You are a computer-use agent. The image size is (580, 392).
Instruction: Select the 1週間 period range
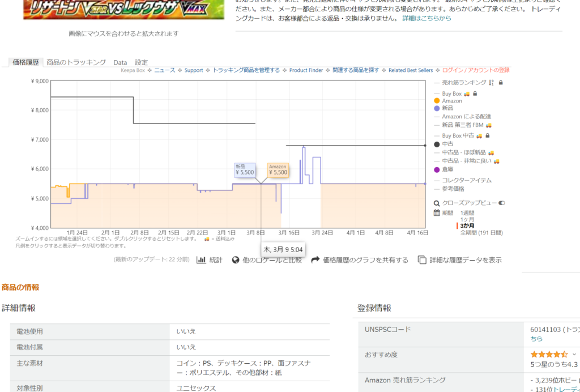pyautogui.click(x=467, y=213)
